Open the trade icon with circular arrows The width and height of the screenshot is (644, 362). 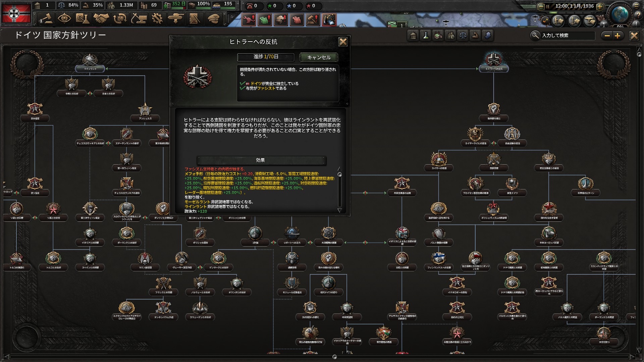(120, 18)
